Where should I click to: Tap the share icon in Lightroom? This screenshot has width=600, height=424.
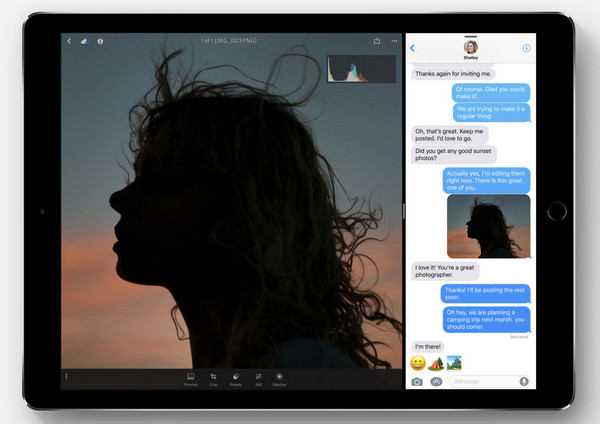[377, 41]
